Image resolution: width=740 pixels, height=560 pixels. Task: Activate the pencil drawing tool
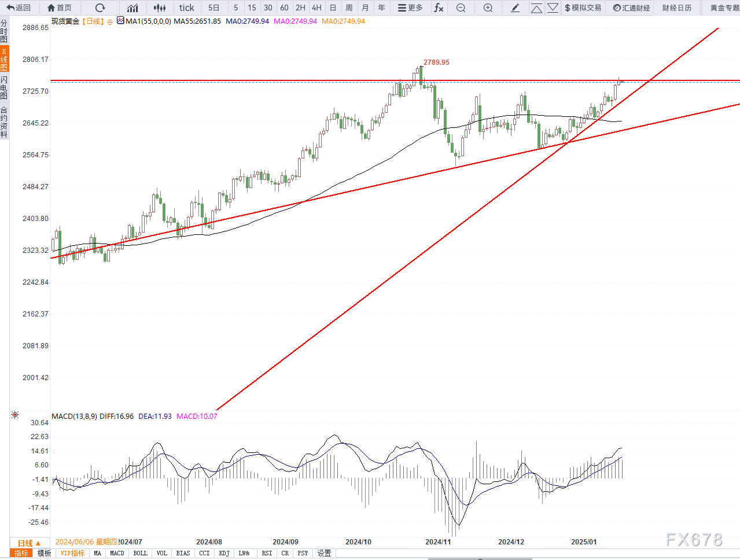(x=516, y=8)
